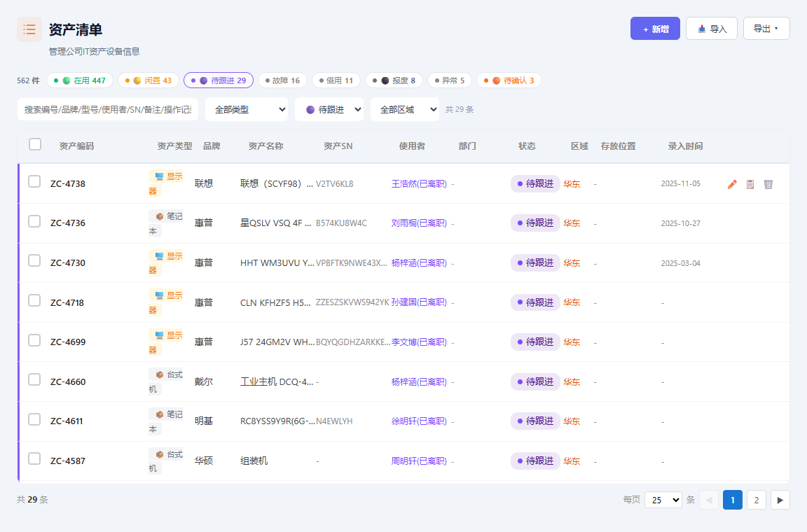The width and height of the screenshot is (807, 532).
Task: Filter by 异常 5 status chip
Action: [450, 80]
